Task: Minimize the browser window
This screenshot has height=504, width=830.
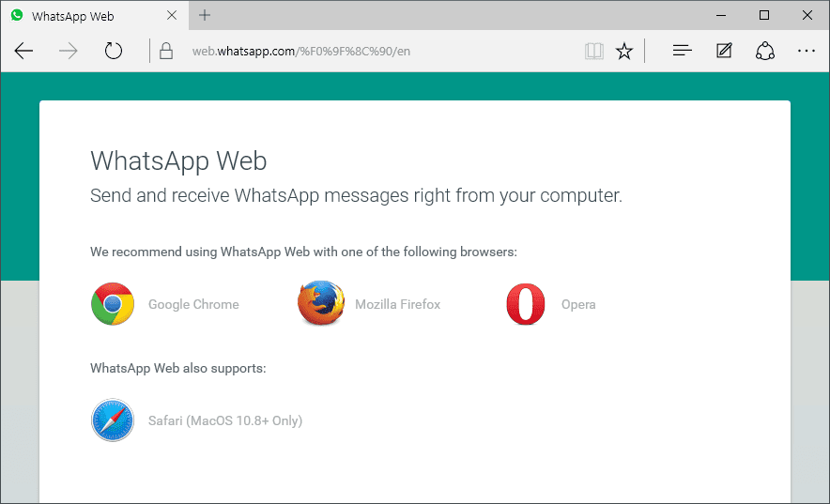Action: (x=721, y=15)
